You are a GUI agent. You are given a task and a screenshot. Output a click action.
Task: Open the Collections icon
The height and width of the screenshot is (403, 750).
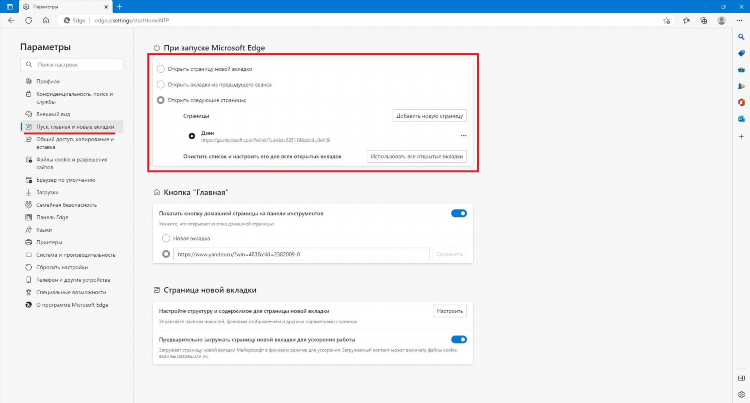coord(704,21)
